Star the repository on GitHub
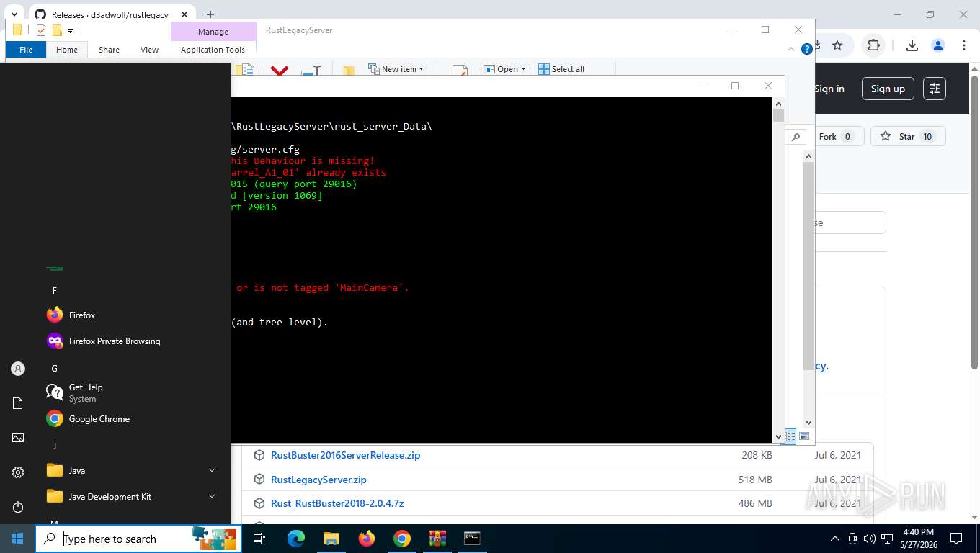 908,136
